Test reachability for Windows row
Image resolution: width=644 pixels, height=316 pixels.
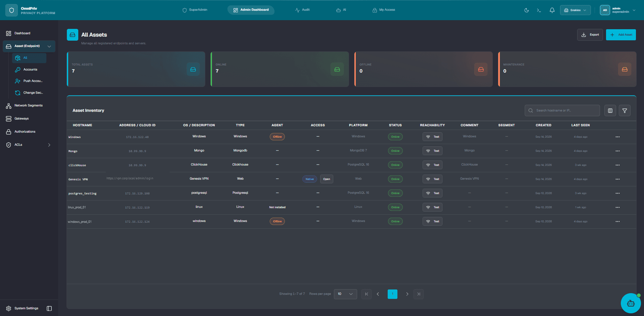(432, 137)
